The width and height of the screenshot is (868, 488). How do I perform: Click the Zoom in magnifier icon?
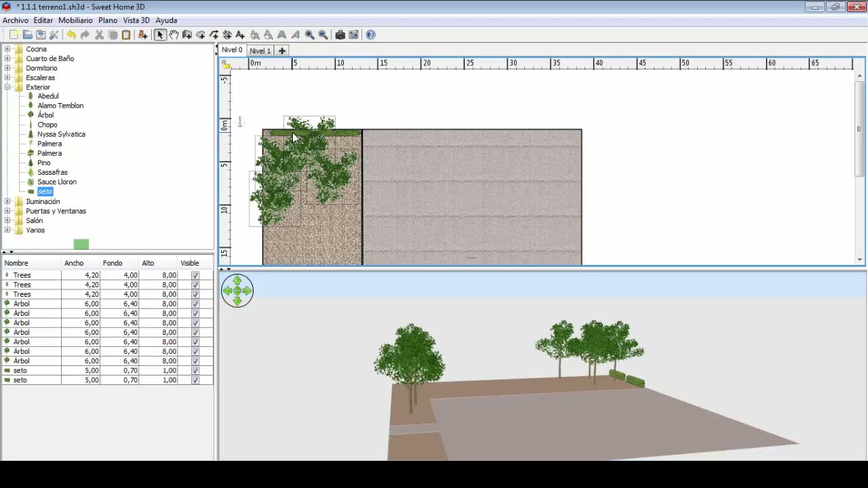pos(310,35)
